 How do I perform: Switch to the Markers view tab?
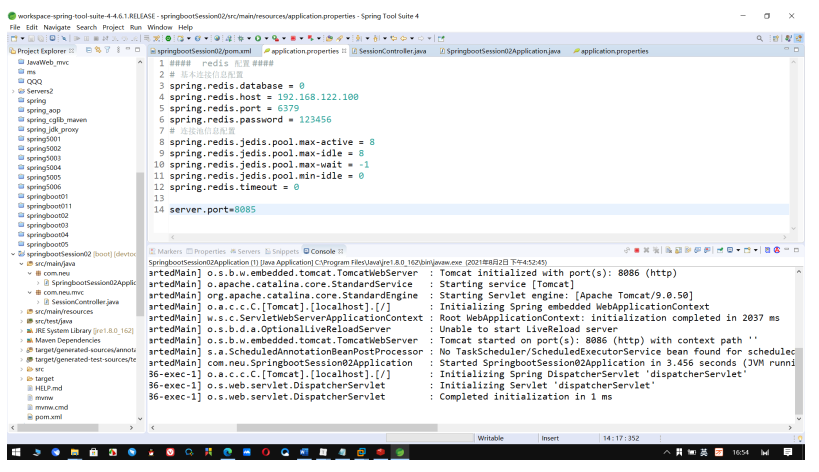tap(166, 251)
